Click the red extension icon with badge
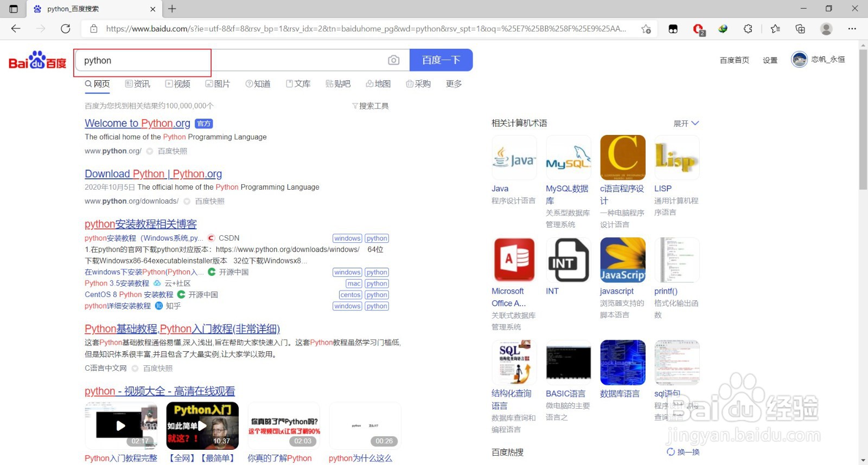The height and width of the screenshot is (465, 868). click(x=698, y=29)
